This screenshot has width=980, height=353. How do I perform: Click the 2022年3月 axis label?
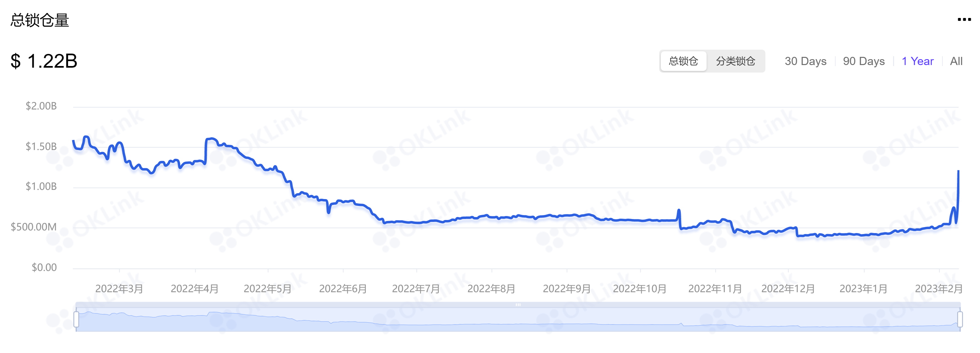click(x=119, y=289)
